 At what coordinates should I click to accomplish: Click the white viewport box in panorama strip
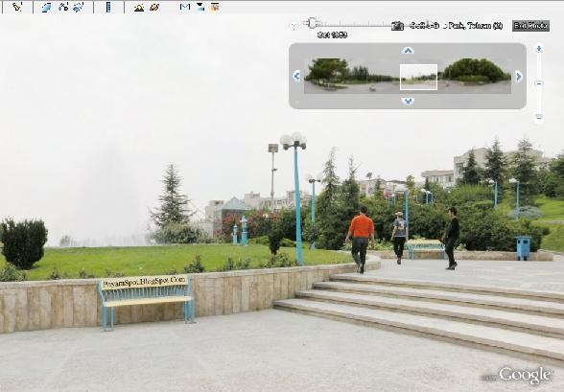coord(418,77)
